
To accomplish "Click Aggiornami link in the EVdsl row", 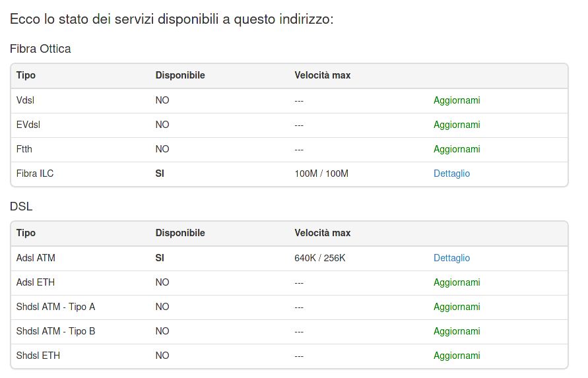I will [457, 125].
